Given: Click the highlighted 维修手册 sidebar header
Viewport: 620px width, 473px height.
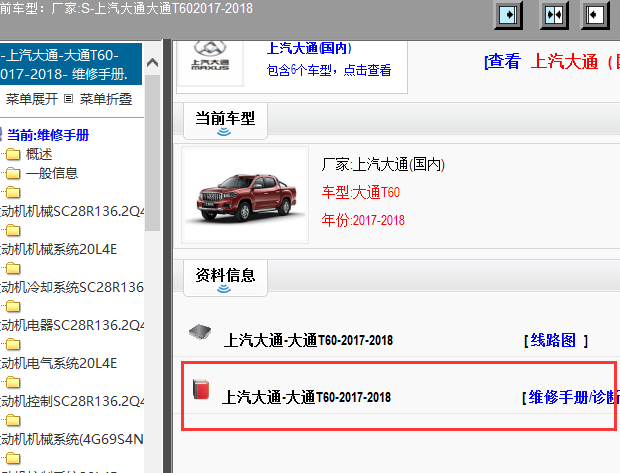Looking at the screenshot, I should 71,64.
